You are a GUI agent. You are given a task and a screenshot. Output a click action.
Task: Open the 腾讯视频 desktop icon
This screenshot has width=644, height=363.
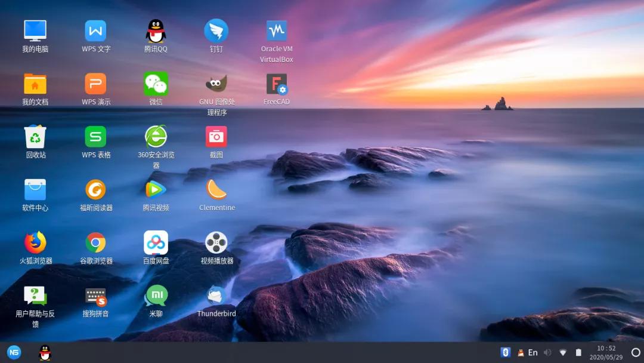pos(156,189)
